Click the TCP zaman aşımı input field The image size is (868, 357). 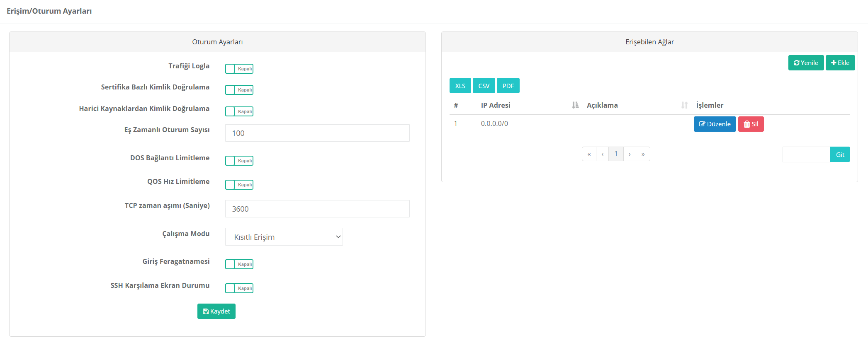(x=317, y=209)
